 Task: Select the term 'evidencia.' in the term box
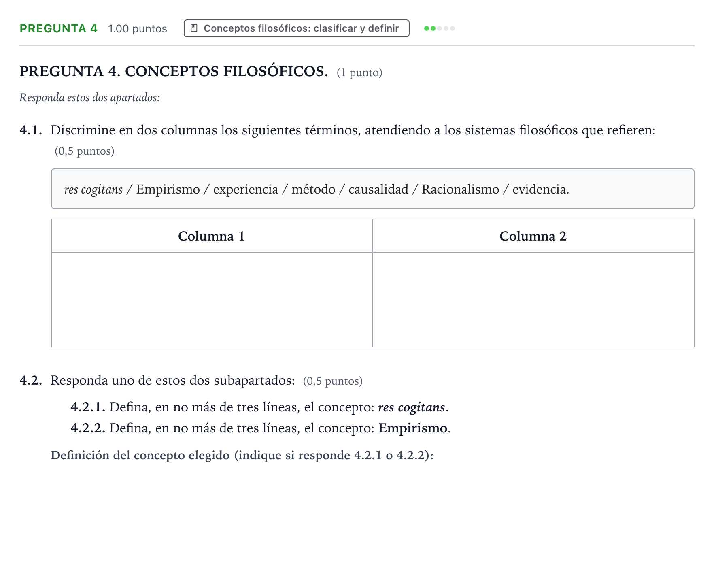click(x=541, y=189)
